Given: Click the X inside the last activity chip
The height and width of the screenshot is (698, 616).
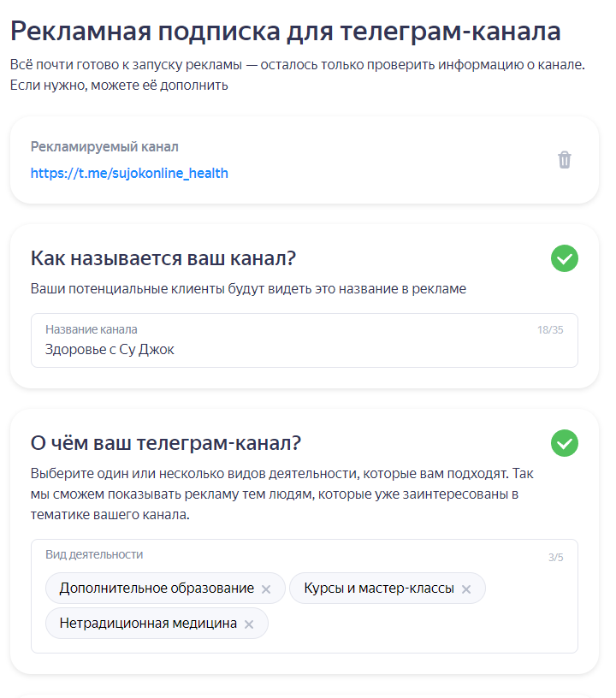Looking at the screenshot, I should [x=249, y=624].
